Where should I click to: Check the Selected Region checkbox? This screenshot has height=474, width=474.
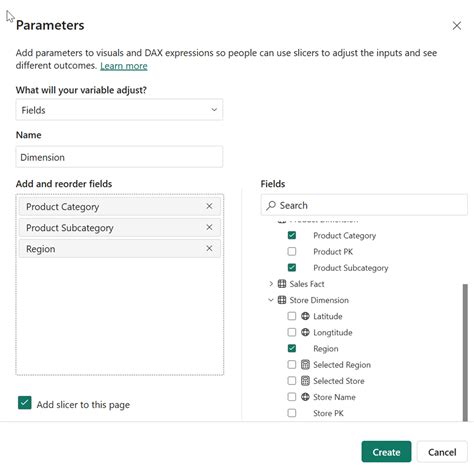tap(292, 364)
